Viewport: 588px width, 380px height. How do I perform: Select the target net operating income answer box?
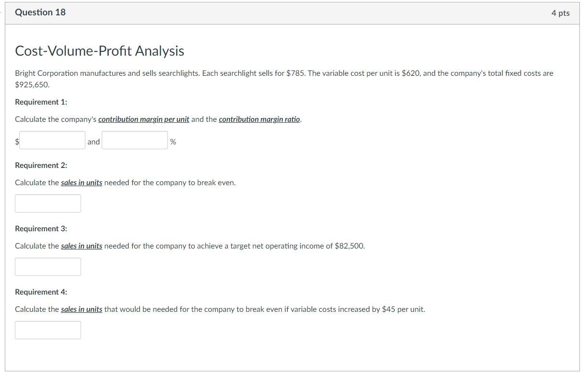point(47,266)
